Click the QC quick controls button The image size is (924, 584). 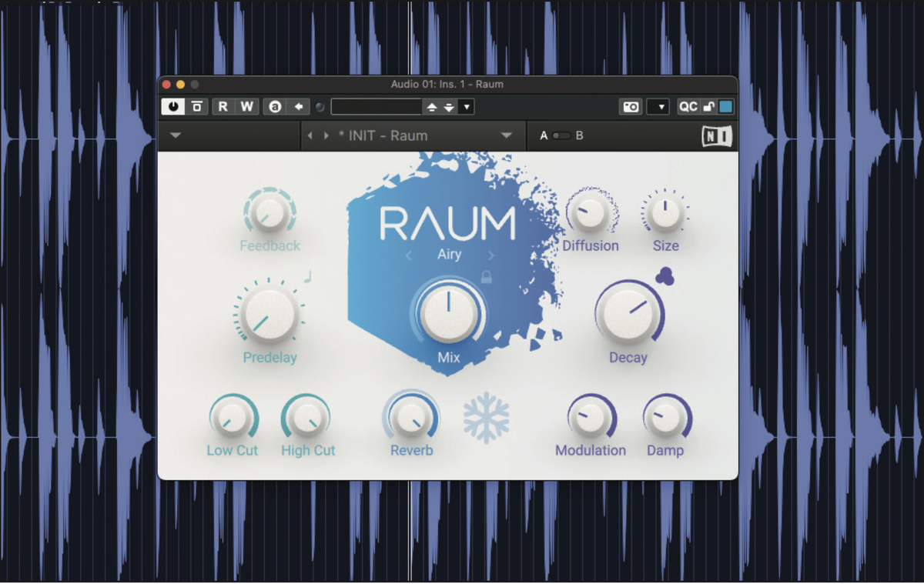[688, 107]
